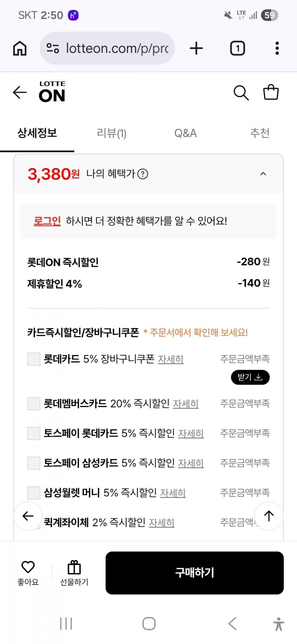Switch to the 리뷰(1) tab
This screenshot has width=297, height=644.
point(112,133)
